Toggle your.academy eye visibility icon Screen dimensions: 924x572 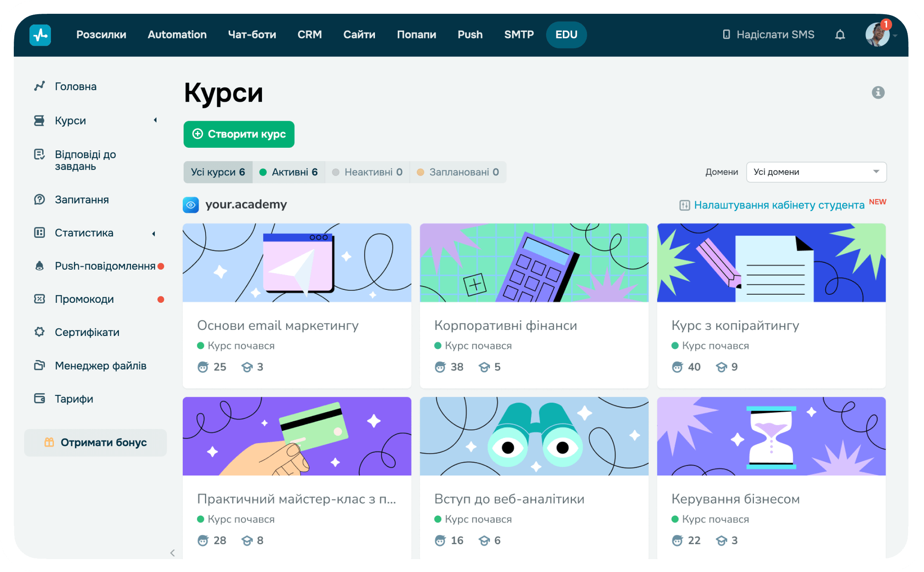[x=191, y=205]
